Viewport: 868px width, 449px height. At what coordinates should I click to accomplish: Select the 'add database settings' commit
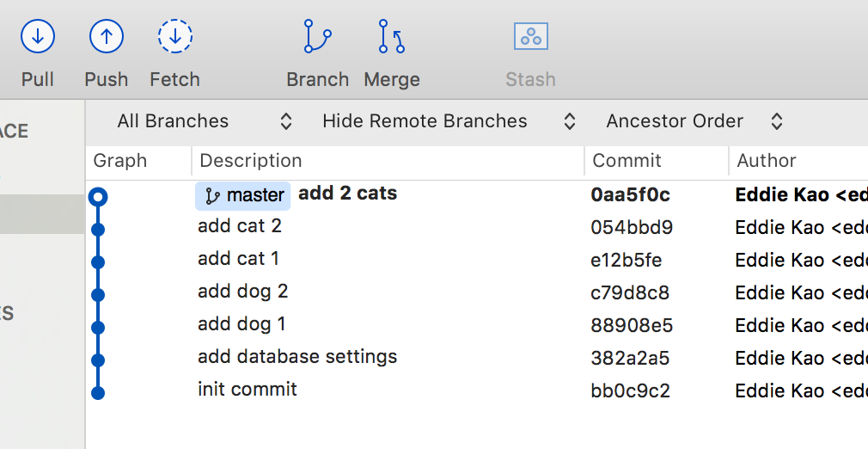coord(297,356)
